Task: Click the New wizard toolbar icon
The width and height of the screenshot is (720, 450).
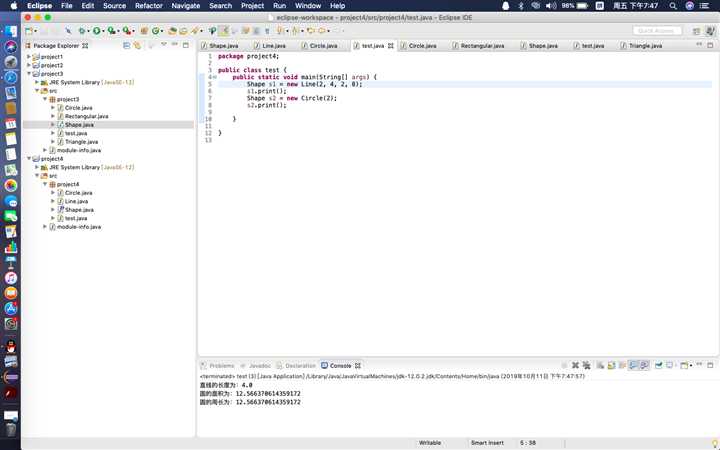Action: click(28, 31)
